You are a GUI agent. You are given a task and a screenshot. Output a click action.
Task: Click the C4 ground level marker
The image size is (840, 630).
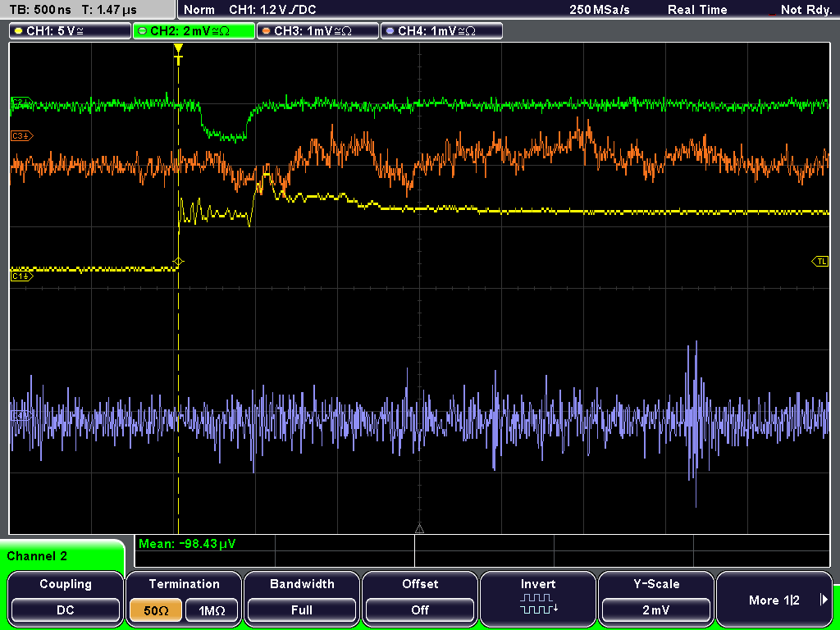pyautogui.click(x=22, y=415)
